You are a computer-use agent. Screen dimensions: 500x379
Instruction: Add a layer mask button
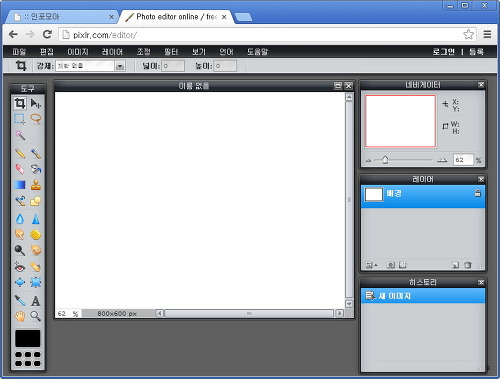(391, 265)
